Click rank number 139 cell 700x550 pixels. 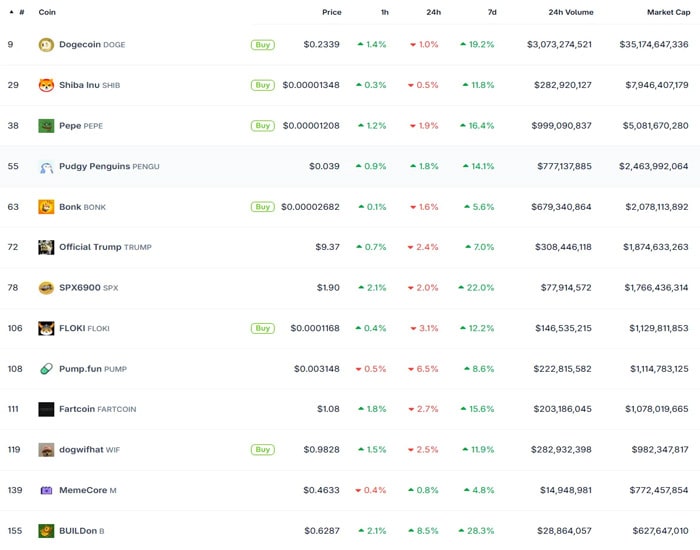[15, 491]
